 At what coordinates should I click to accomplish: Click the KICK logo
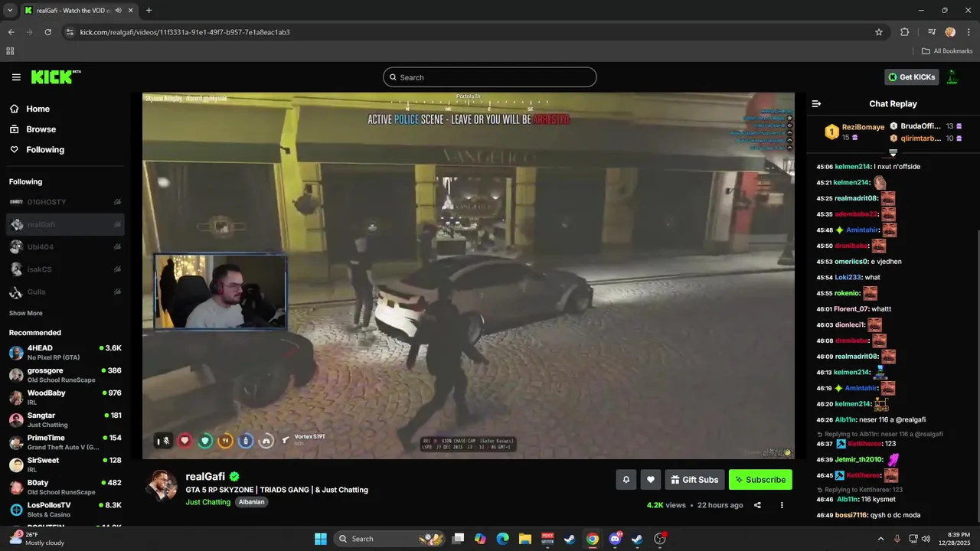point(56,77)
